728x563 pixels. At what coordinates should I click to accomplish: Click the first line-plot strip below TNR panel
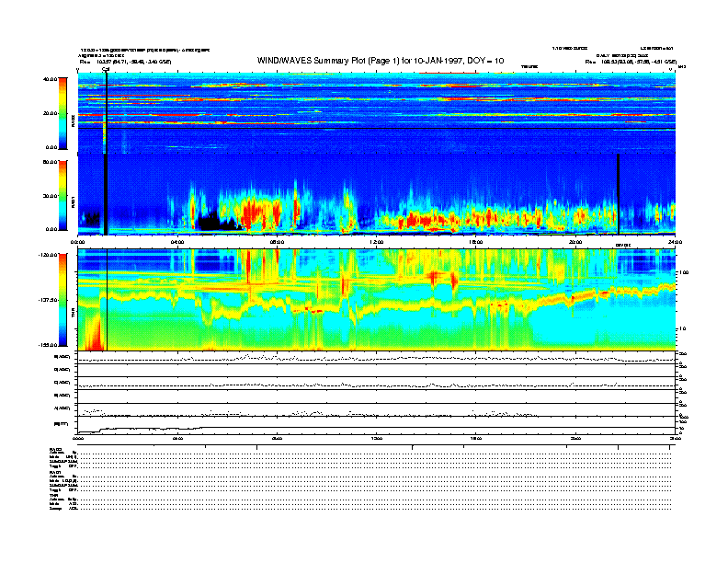click(376, 357)
